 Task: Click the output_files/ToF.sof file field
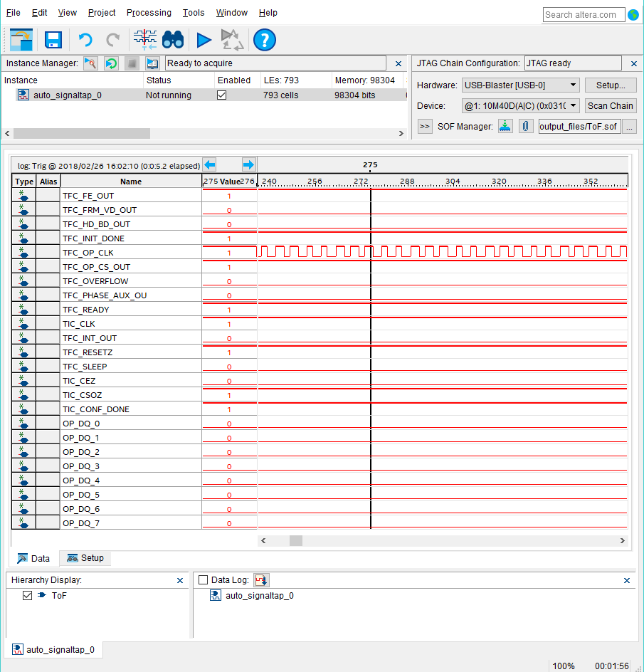coord(579,127)
